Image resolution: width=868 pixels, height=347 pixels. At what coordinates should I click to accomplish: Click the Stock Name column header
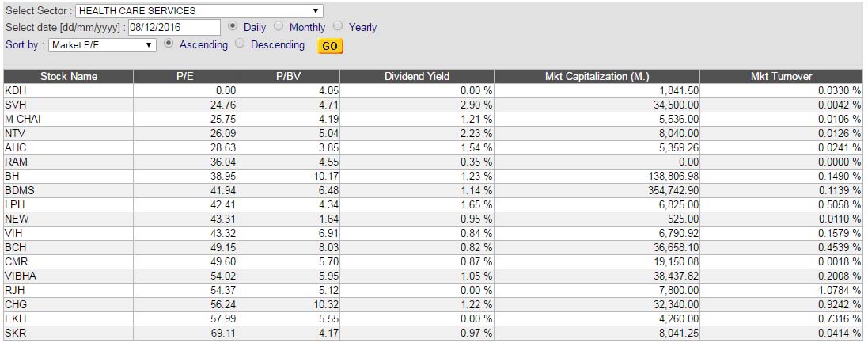68,77
